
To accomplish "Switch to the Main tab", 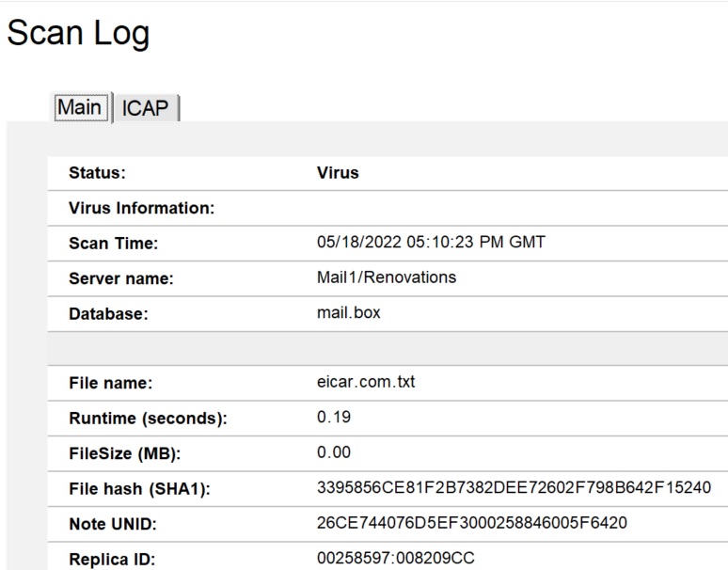I will pyautogui.click(x=79, y=107).
